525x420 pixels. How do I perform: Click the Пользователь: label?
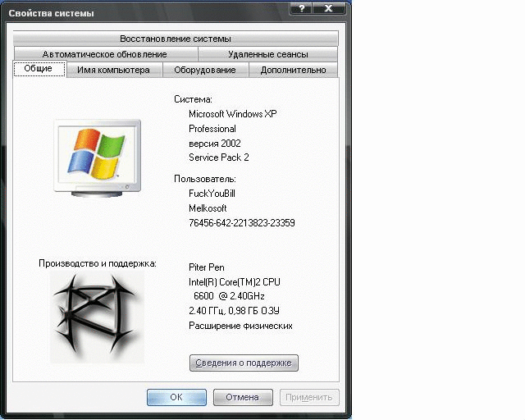tap(205, 179)
